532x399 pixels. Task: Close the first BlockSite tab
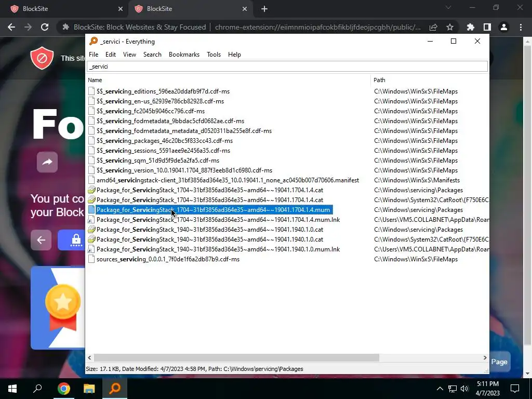pos(121,9)
